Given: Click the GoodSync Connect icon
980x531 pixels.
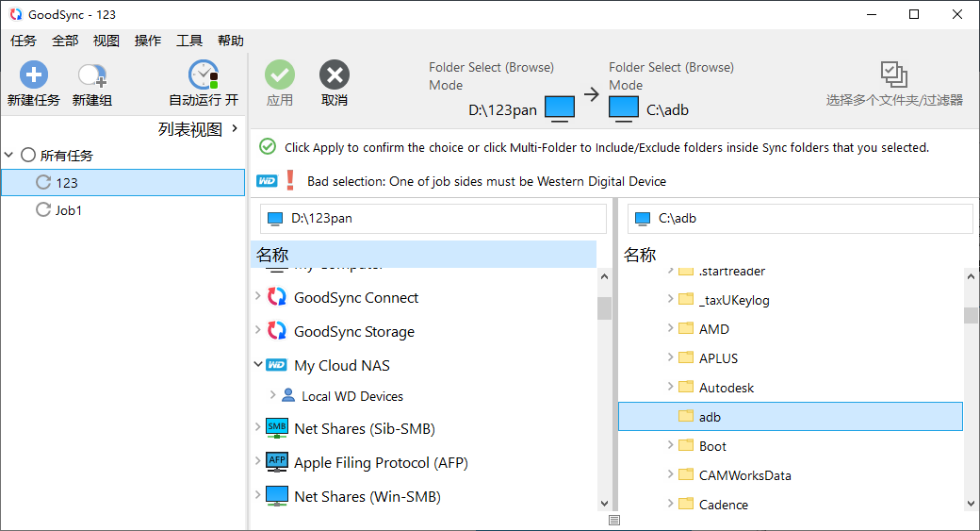Looking at the screenshot, I should point(277,297).
